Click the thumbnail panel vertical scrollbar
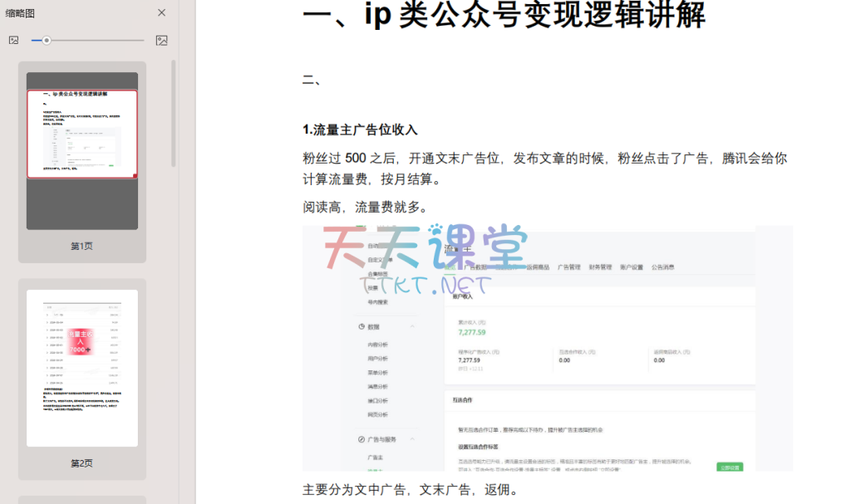 pyautogui.click(x=174, y=116)
